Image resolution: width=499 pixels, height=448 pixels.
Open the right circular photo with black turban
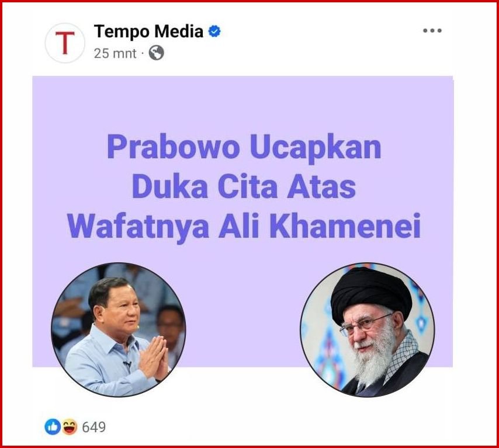[x=368, y=329]
